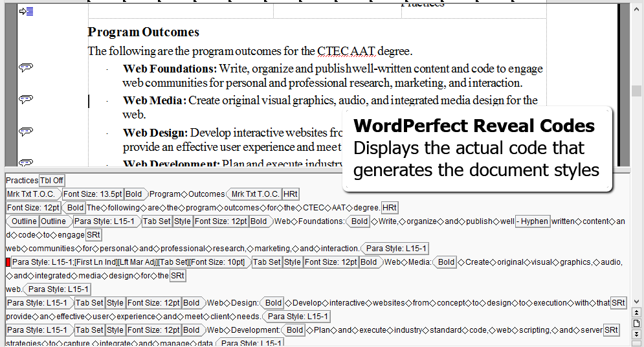This screenshot has width=644, height=347.
Task: Click the red cursor marker in Reveal Codes
Action: click(8, 262)
